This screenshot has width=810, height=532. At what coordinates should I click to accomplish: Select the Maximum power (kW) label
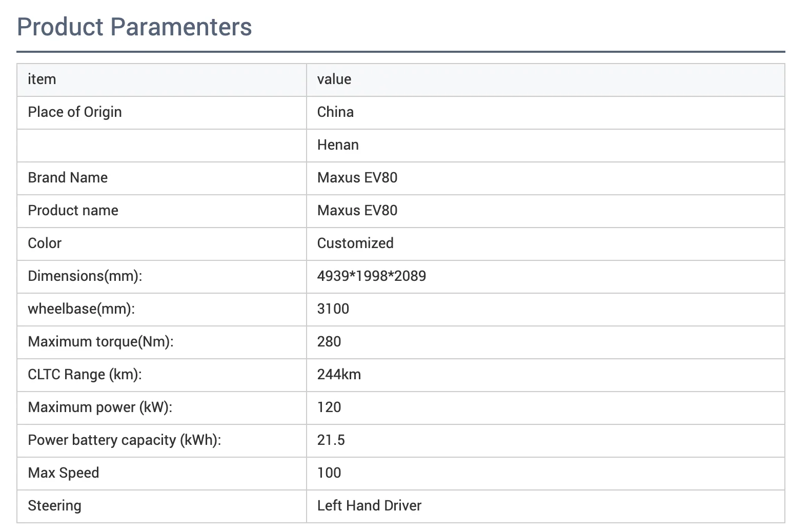(x=100, y=407)
